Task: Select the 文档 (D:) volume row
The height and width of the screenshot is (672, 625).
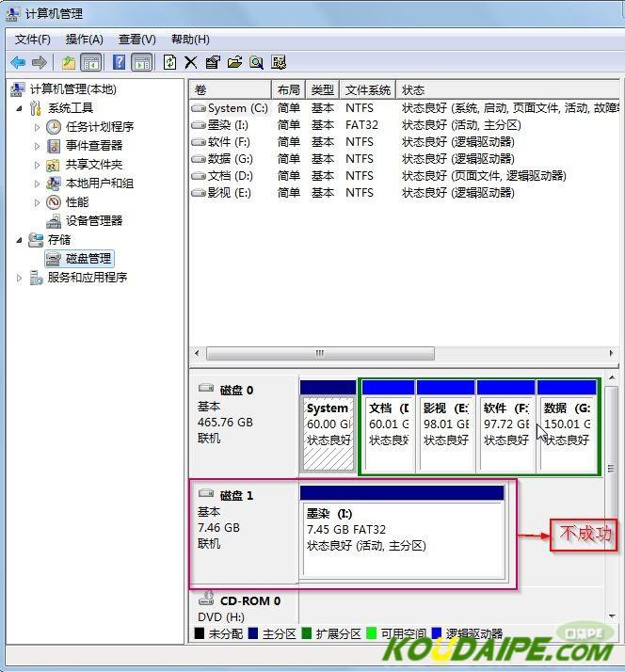Action: pos(404,176)
